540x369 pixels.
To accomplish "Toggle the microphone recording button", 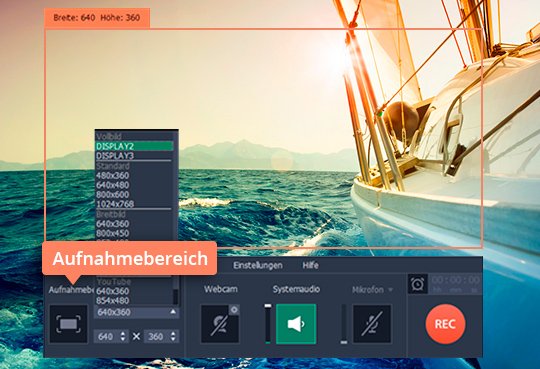I will pos(372,324).
